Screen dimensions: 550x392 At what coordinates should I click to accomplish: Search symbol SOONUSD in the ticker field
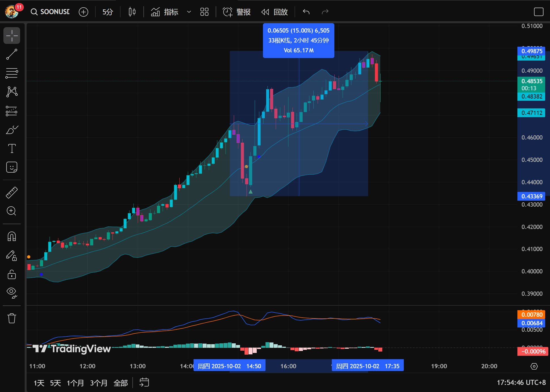[51, 12]
